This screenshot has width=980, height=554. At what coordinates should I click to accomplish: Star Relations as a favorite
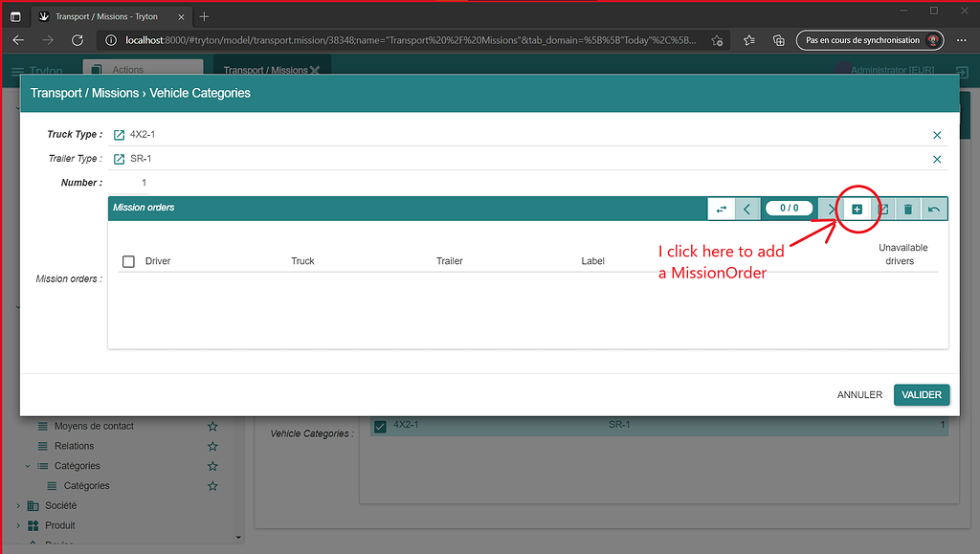coord(212,446)
